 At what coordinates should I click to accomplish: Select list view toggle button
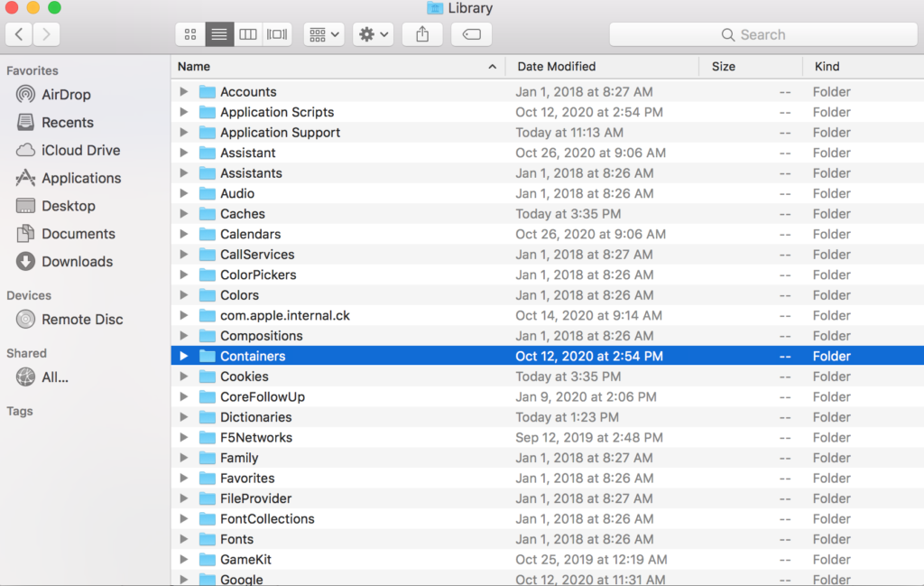tap(218, 34)
